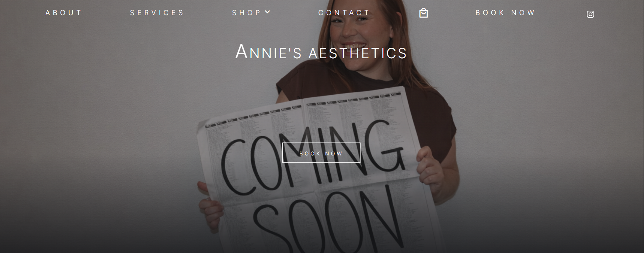Show the shop submenu using its arrow
The height and width of the screenshot is (253, 644).
(268, 12)
